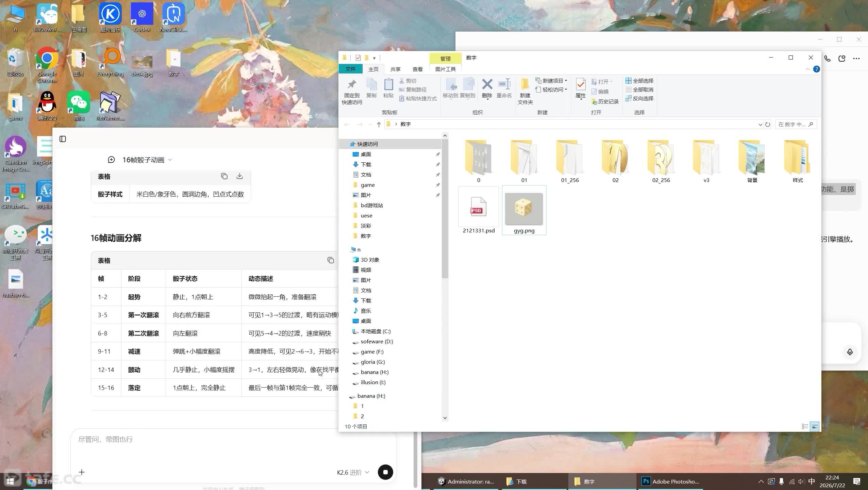
Task: Select the Everything desktop shortcut
Action: 110,62
